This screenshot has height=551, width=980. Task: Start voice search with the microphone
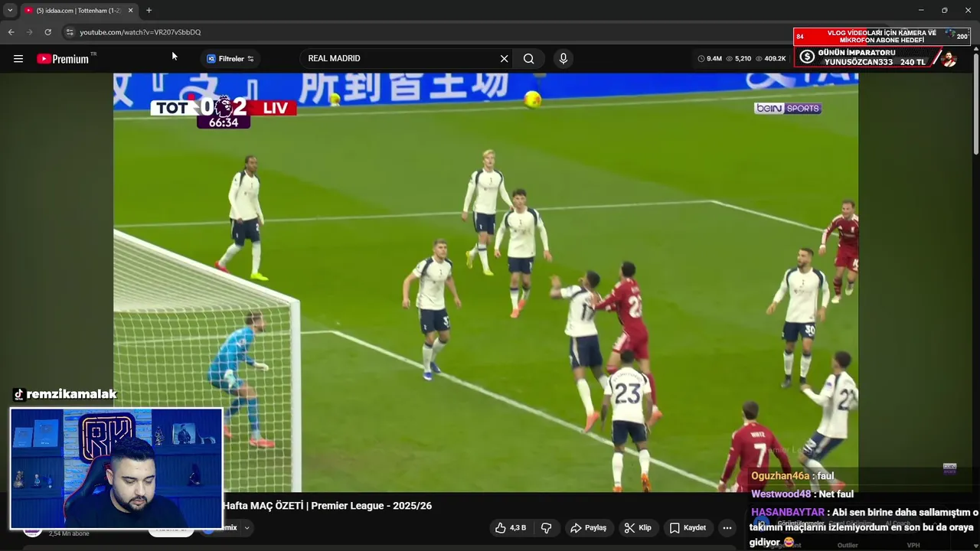563,59
